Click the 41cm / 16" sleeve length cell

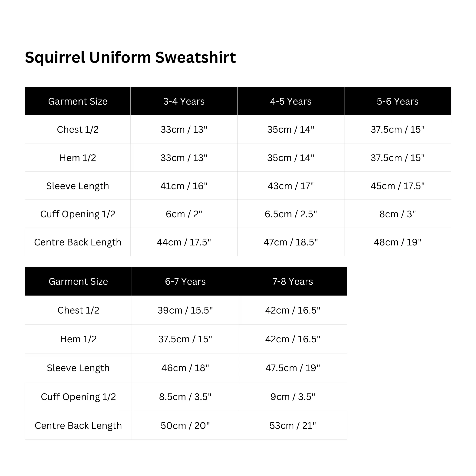point(184,186)
